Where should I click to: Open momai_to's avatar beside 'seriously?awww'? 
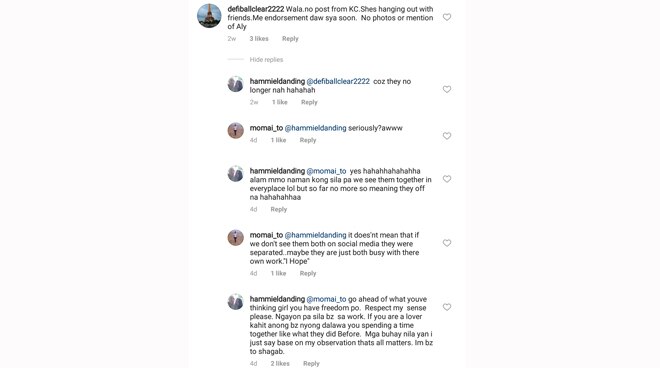click(236, 131)
